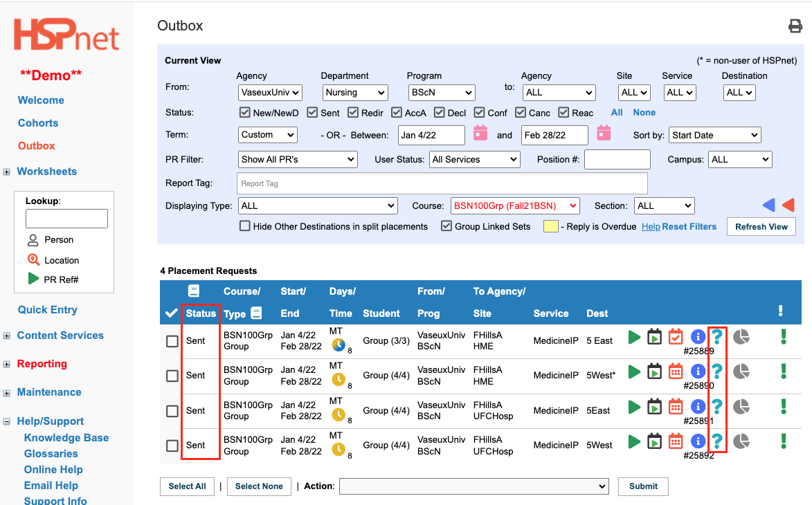Click yellow Reply is Overdue swatch
The image size is (812, 505).
(550, 226)
